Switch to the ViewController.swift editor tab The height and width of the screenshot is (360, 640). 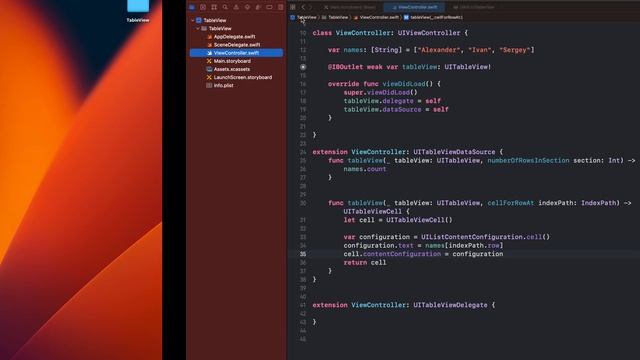pyautogui.click(x=414, y=7)
